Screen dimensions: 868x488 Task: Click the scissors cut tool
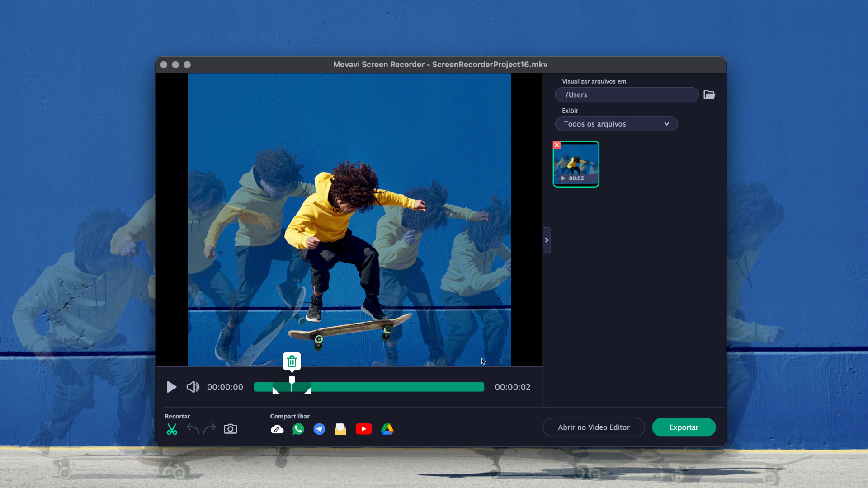click(x=172, y=429)
